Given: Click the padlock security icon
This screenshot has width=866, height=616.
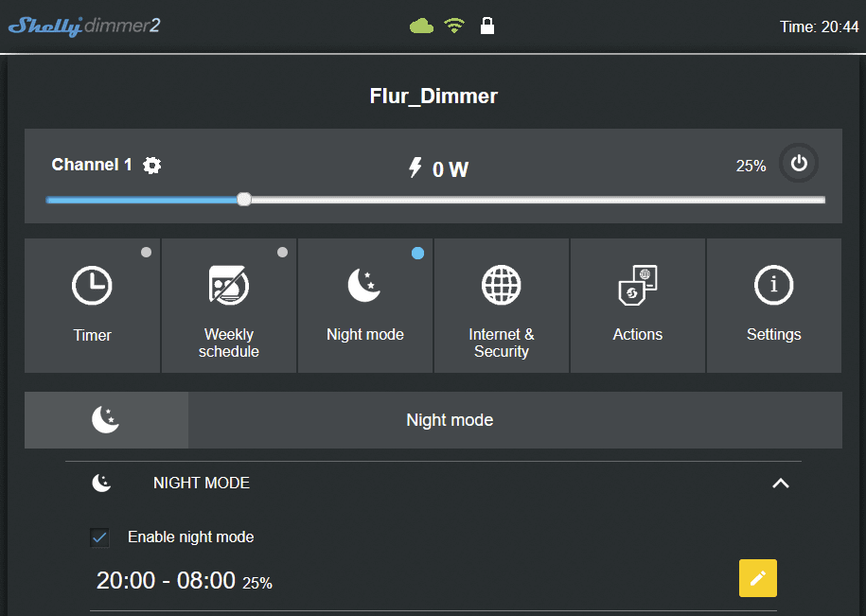Looking at the screenshot, I should click(487, 26).
